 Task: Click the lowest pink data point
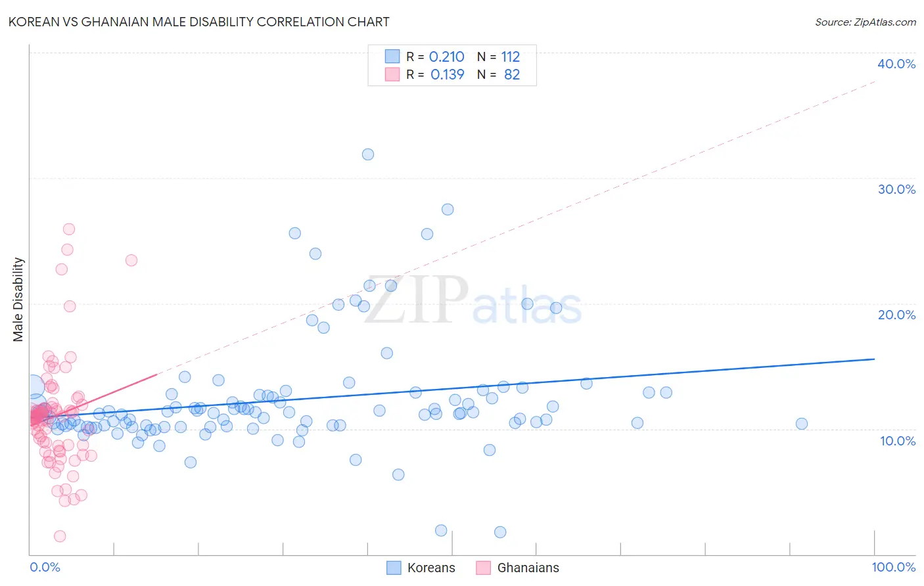click(60, 536)
